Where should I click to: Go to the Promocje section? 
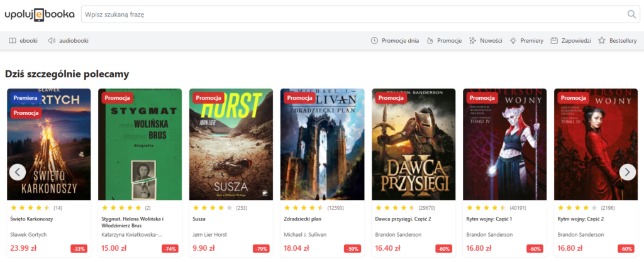click(444, 41)
